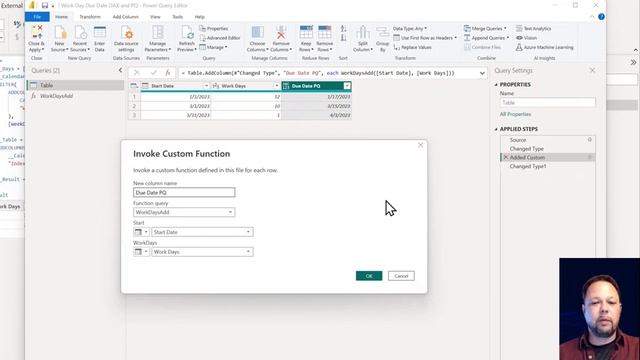Image resolution: width=640 pixels, height=360 pixels.
Task: Open the Due Date PQ filter dropdown
Action: click(347, 86)
